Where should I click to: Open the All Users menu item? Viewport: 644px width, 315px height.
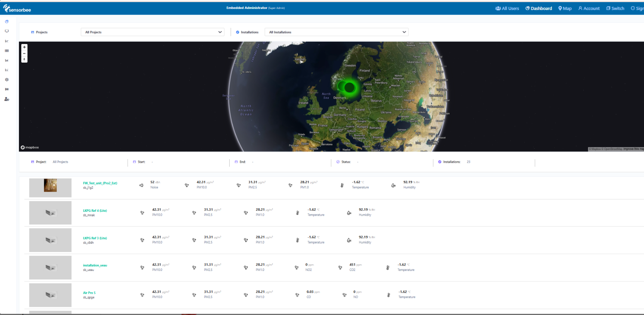coord(507,9)
